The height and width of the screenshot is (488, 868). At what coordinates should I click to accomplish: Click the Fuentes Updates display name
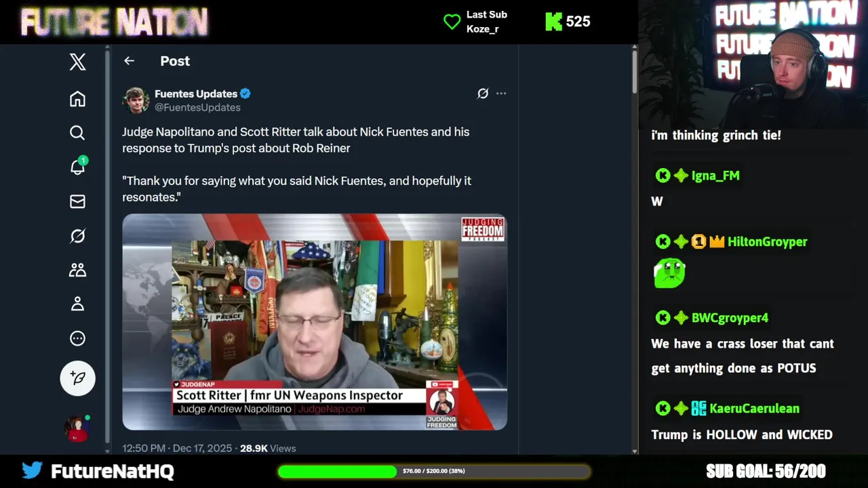[196, 94]
